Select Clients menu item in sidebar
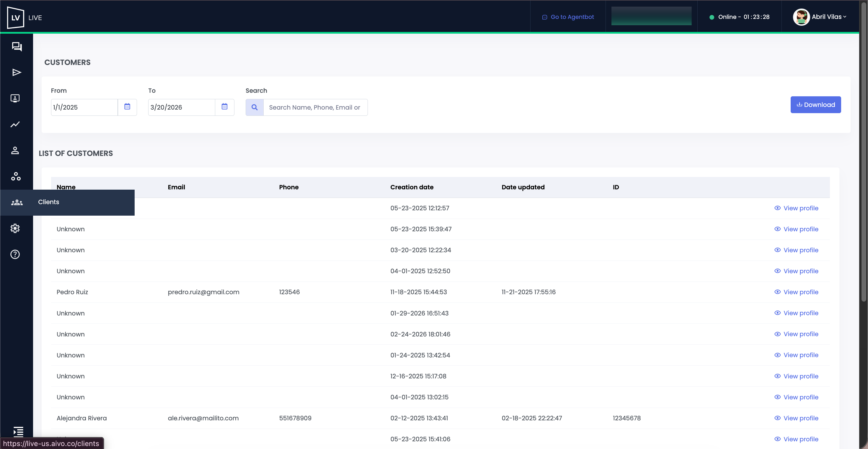This screenshot has width=868, height=449. point(48,202)
